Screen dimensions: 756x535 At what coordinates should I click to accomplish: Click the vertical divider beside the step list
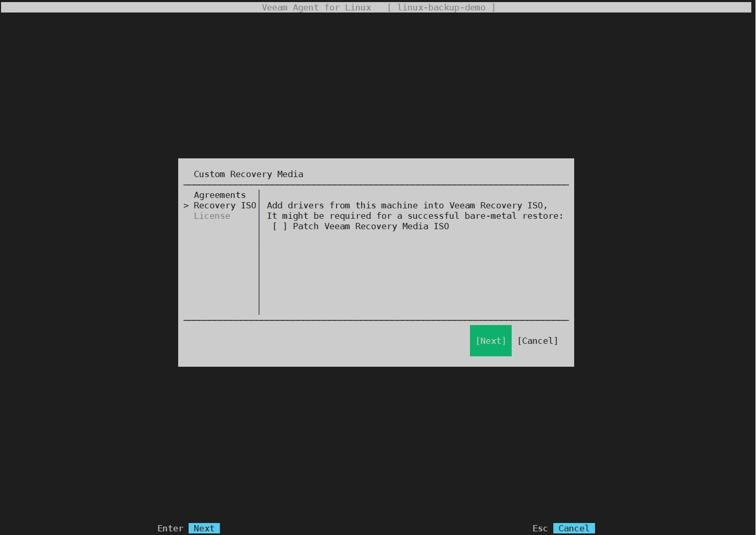pos(259,260)
